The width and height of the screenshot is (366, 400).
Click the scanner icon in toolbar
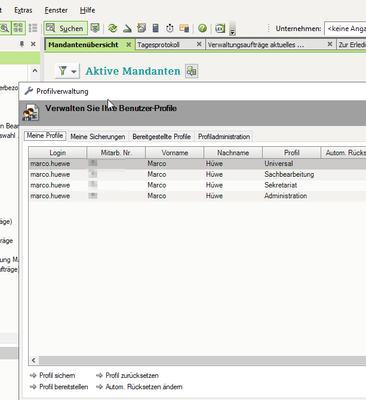127,28
